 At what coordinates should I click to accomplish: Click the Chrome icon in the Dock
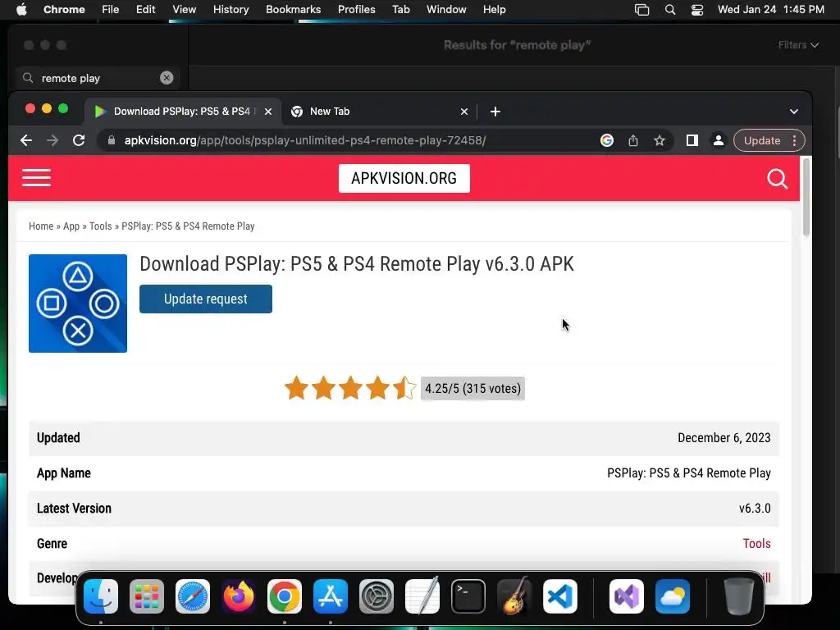tap(285, 596)
